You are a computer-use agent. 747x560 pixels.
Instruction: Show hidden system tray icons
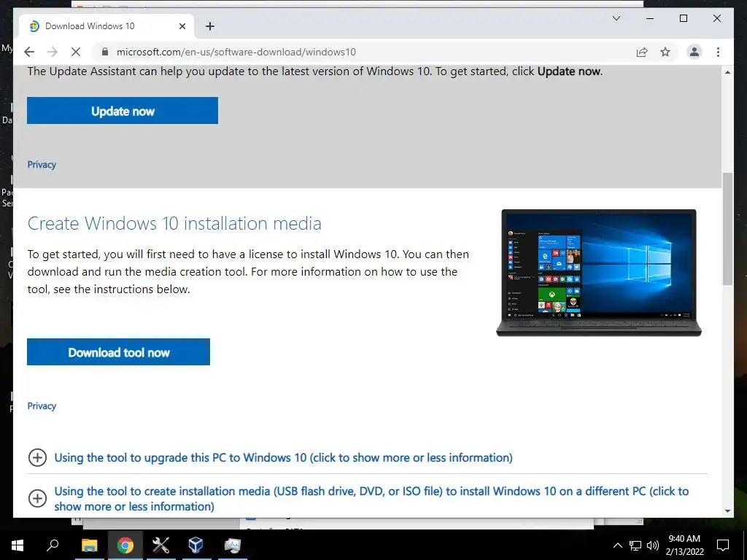(x=617, y=545)
